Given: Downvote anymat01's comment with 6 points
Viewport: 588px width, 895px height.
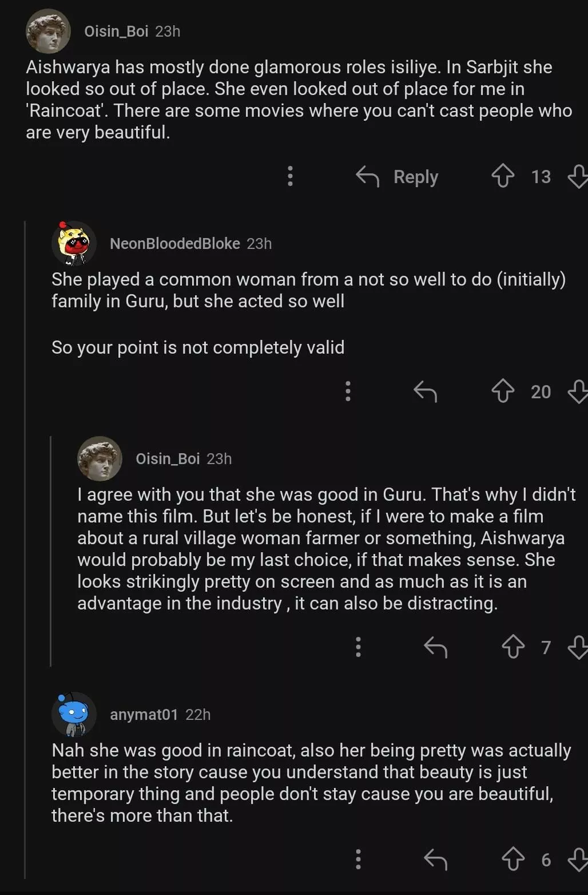Looking at the screenshot, I should tap(578, 860).
